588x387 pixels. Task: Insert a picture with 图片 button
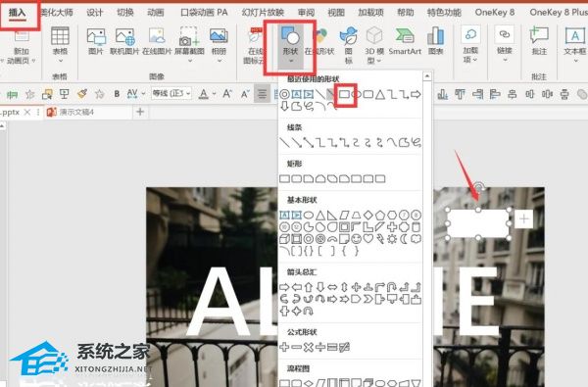[96, 41]
